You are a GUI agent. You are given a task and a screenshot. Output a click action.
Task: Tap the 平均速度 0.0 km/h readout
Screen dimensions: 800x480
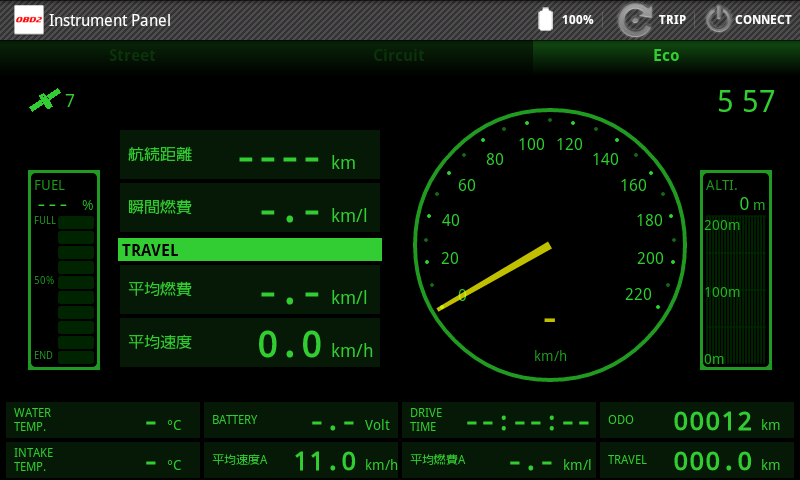coord(250,342)
